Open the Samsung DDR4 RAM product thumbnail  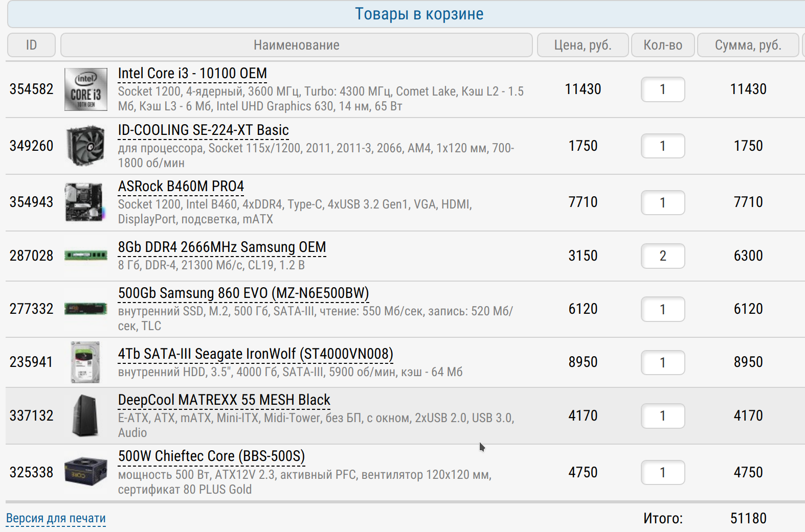pos(86,255)
